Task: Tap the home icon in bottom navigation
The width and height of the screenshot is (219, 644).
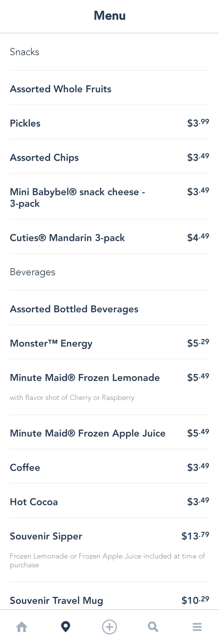Action: tap(22, 627)
